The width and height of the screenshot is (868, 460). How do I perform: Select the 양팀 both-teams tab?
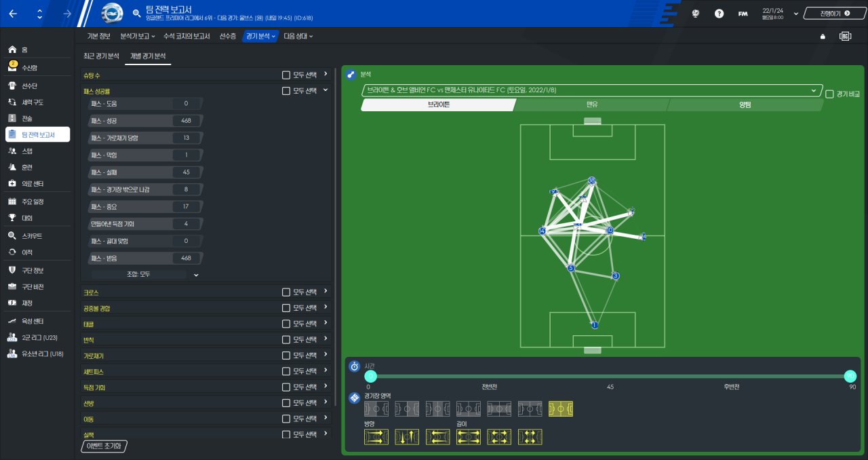click(745, 105)
